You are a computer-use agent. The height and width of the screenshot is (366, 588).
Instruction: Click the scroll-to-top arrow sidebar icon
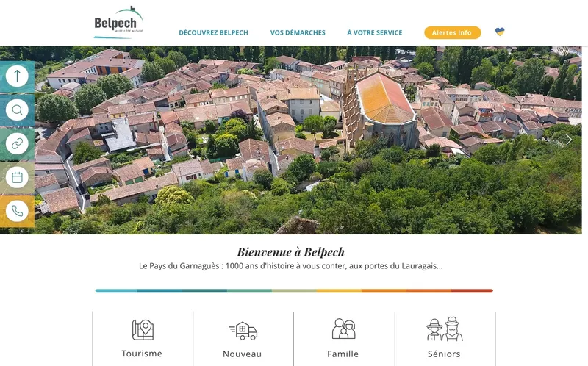[x=17, y=76]
